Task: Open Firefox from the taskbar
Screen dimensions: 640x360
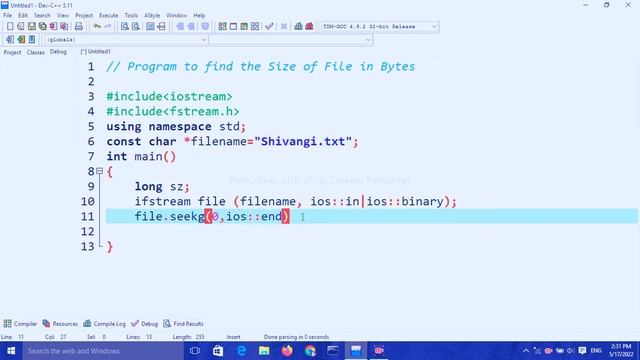Action: pos(287,351)
